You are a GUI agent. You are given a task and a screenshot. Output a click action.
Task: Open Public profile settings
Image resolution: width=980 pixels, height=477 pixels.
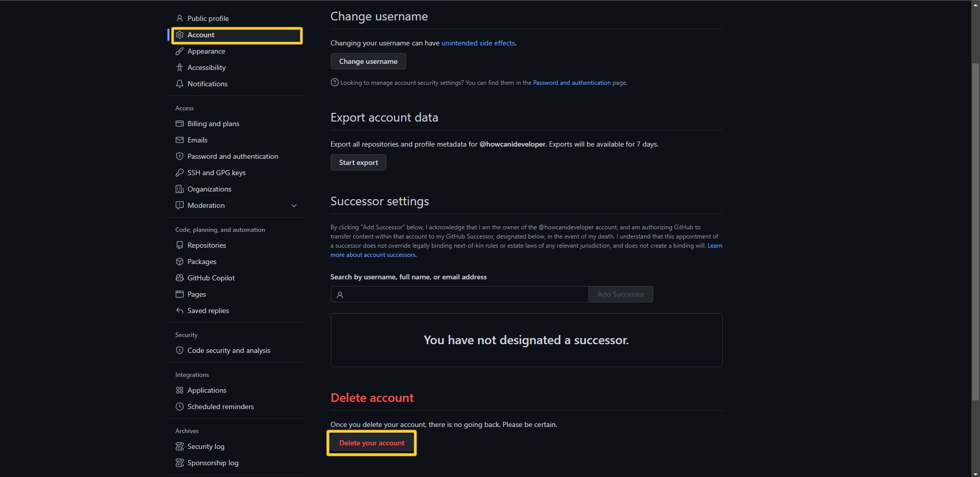[237, 18]
